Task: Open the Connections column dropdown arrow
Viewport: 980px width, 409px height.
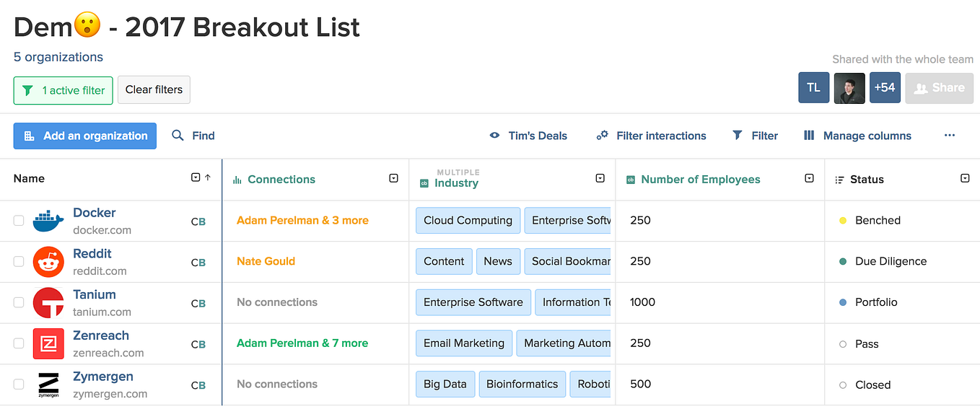Action: pos(393,178)
